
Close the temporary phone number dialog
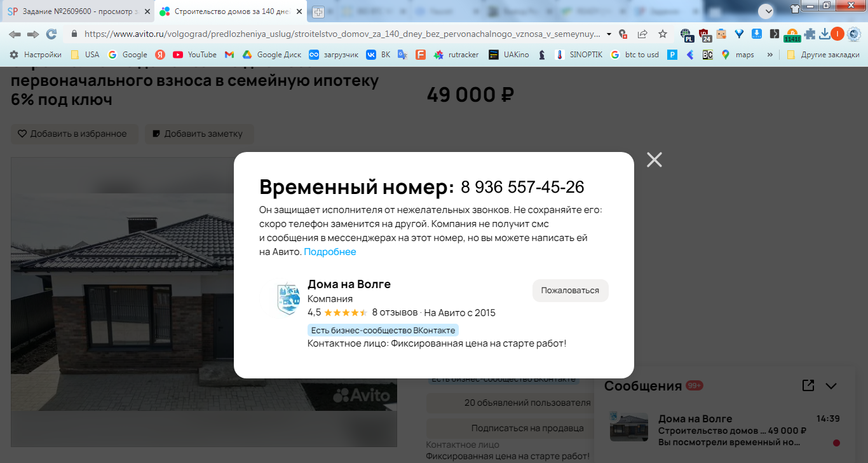point(654,160)
